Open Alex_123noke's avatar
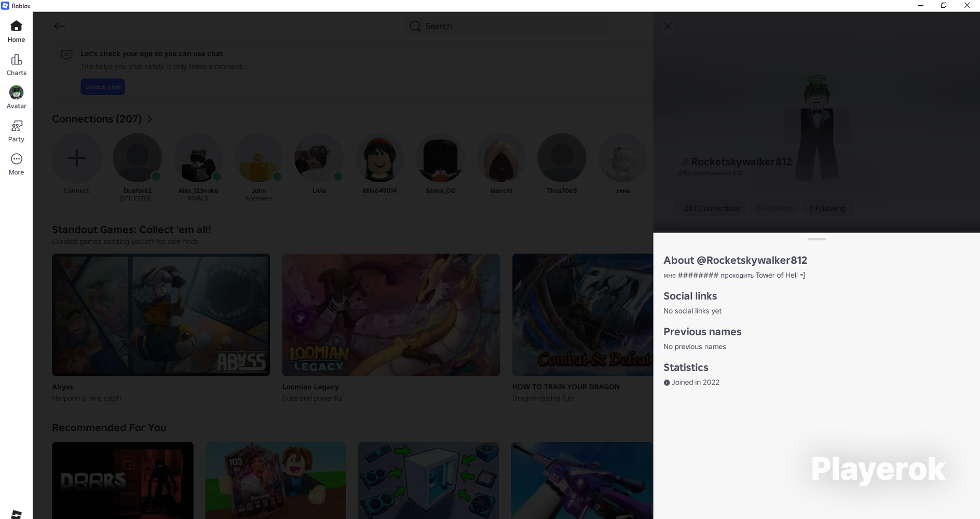Screen dimensions: 980x519 coord(198,158)
